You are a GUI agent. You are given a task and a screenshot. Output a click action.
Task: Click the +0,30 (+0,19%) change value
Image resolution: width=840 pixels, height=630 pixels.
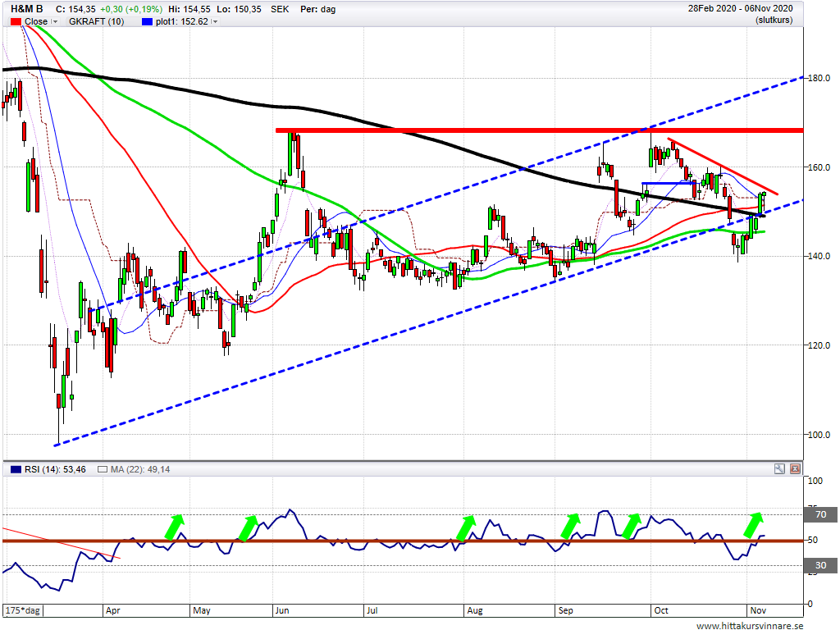[x=131, y=9]
